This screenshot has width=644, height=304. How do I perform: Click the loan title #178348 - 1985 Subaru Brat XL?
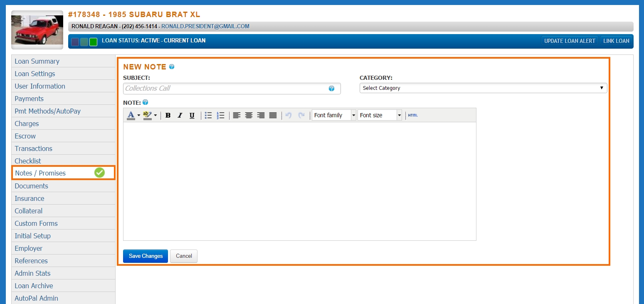click(x=134, y=15)
